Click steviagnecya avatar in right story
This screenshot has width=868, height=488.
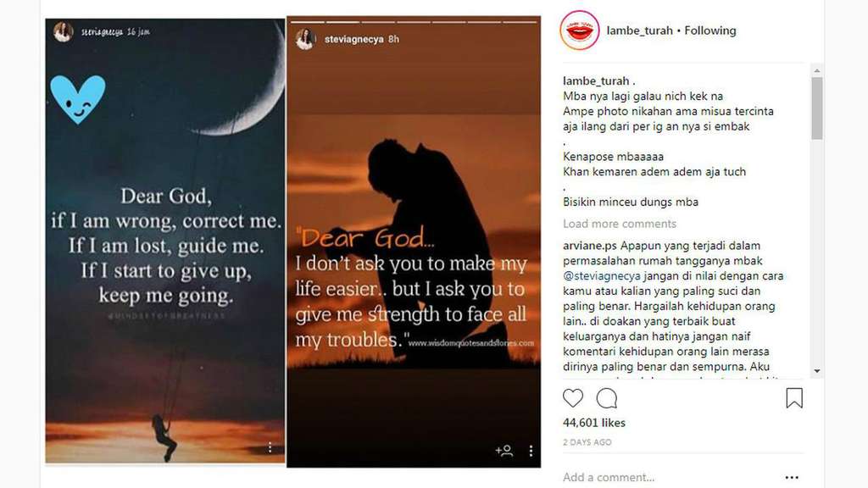[x=305, y=39]
